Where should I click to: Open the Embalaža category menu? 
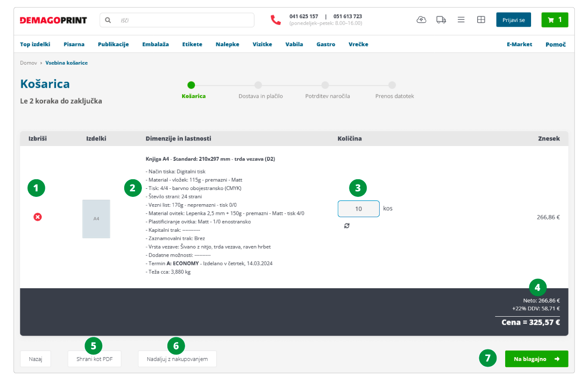pos(155,44)
